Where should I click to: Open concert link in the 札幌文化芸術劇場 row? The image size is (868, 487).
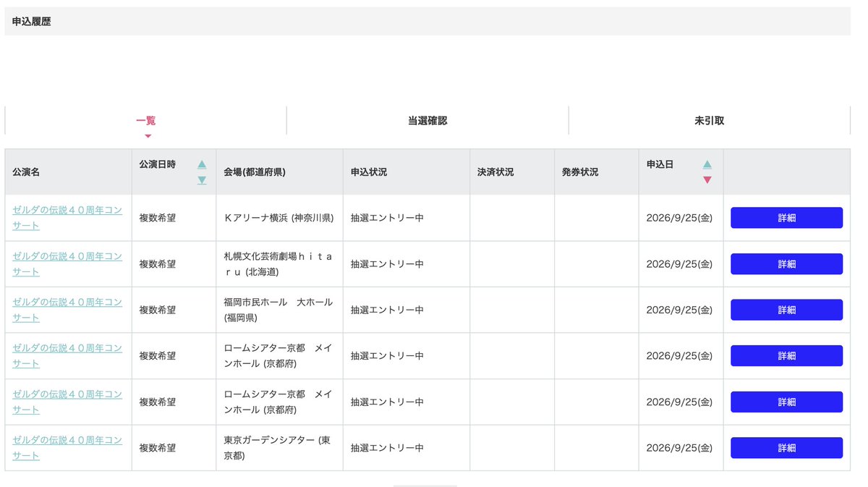[67, 264]
